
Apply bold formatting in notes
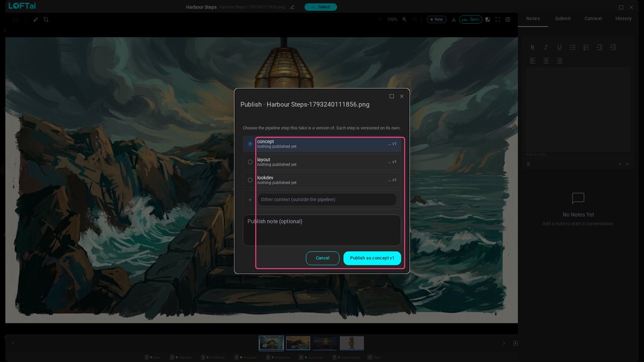coord(532,47)
